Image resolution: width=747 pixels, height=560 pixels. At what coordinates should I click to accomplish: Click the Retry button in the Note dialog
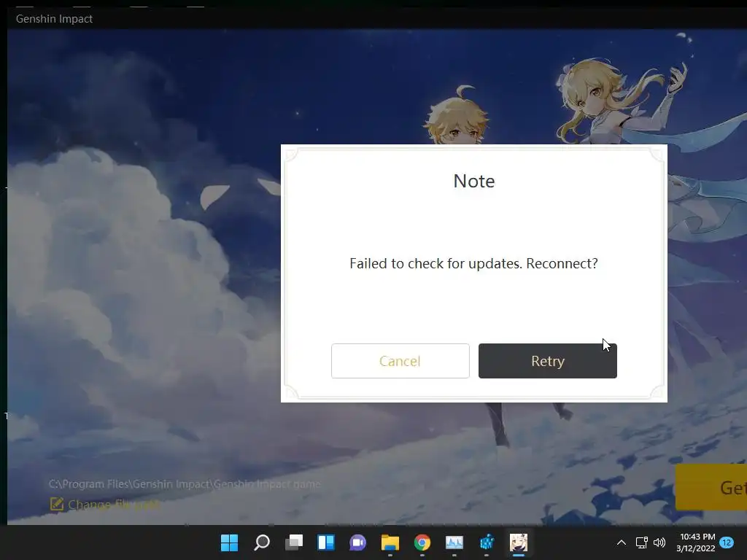pyautogui.click(x=547, y=361)
